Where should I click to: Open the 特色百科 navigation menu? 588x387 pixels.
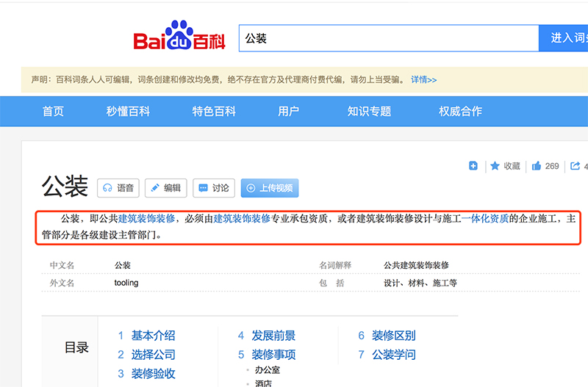[x=214, y=112]
